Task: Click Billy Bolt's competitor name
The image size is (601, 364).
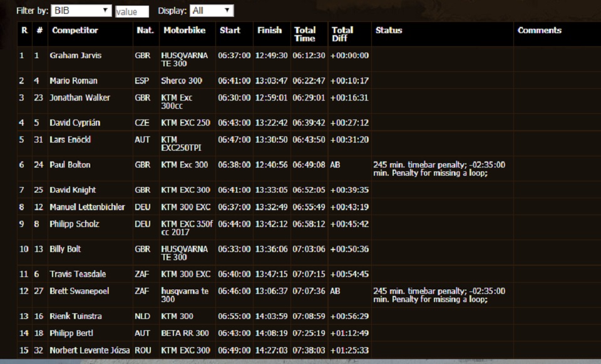Action: tap(65, 249)
